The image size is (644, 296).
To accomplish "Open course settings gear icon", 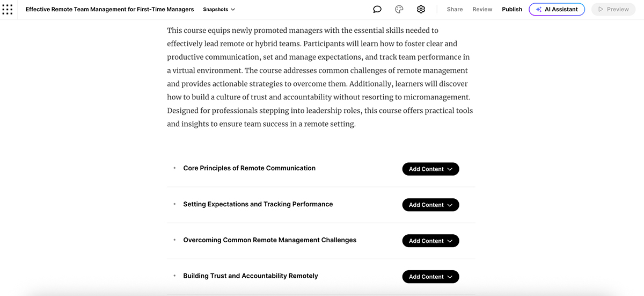I will point(421,9).
